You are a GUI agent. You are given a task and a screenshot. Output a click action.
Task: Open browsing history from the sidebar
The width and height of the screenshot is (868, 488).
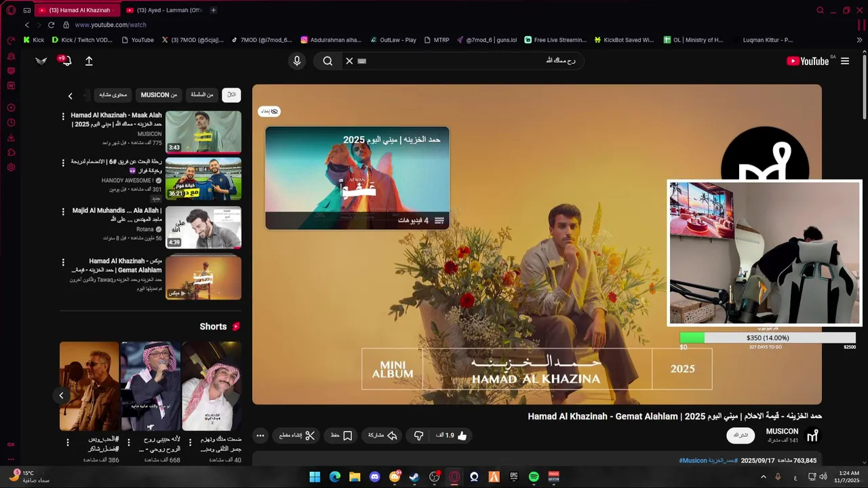pyautogui.click(x=11, y=123)
